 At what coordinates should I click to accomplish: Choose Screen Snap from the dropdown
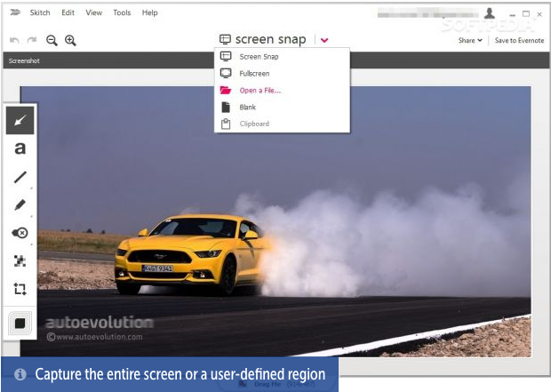click(x=282, y=57)
